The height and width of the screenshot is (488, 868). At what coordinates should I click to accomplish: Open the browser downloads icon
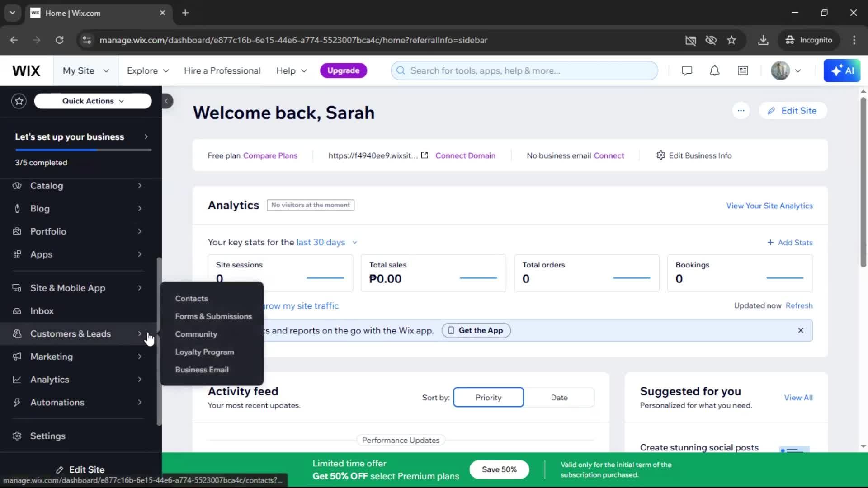point(763,40)
